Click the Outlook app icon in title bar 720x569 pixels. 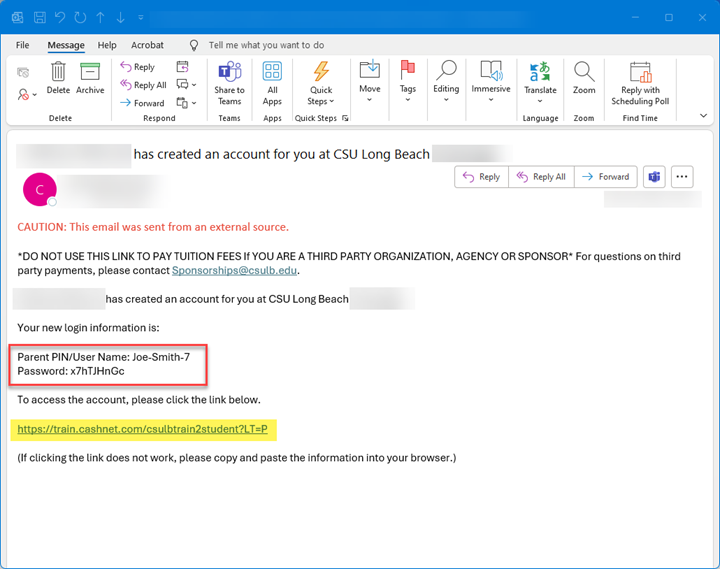click(x=17, y=17)
